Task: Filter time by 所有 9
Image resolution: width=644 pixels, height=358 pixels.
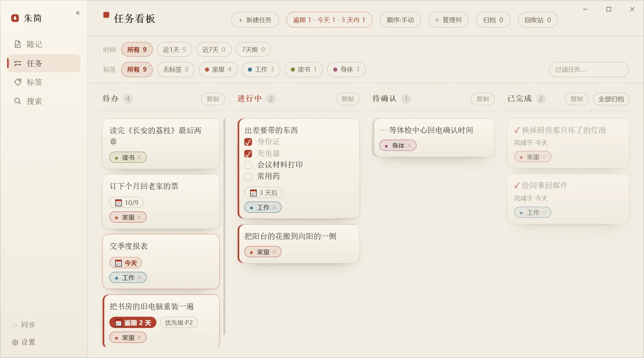Action: click(137, 50)
